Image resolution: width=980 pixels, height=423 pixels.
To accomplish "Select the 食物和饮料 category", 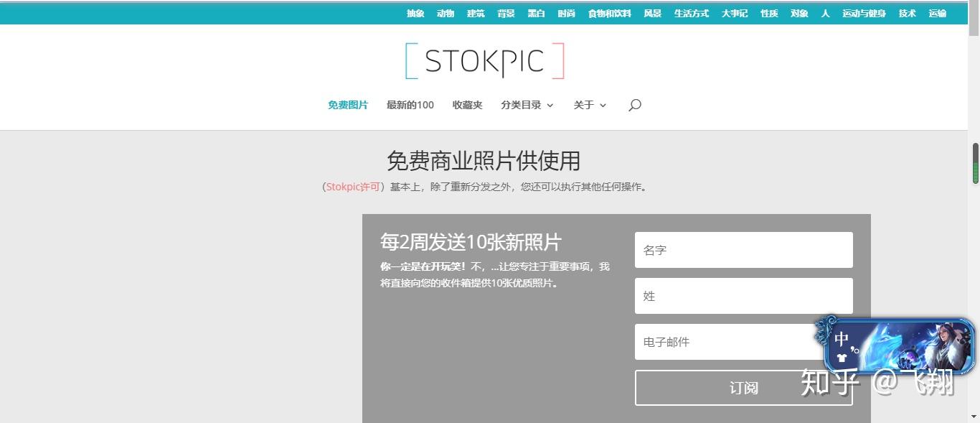I will pyautogui.click(x=608, y=12).
